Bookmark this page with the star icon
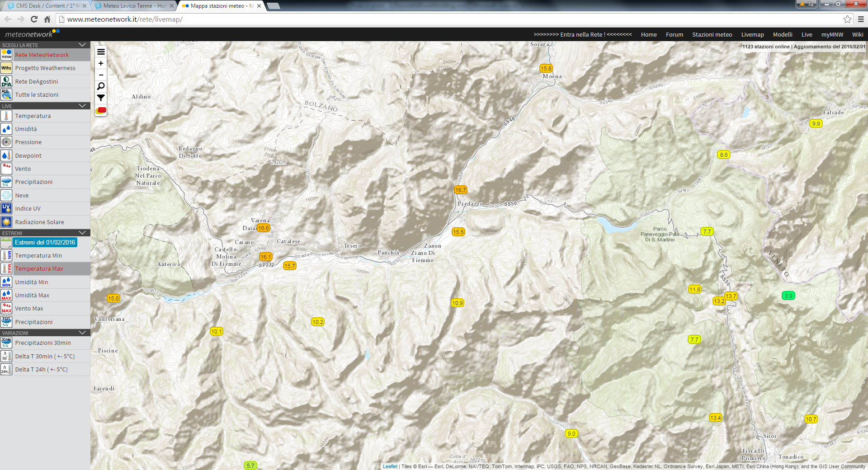 pos(847,19)
